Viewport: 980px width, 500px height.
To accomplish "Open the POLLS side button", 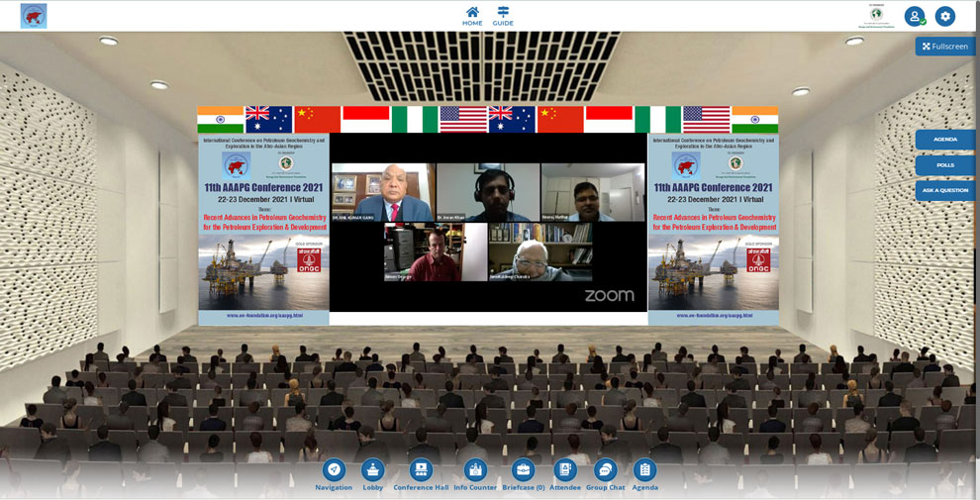I will 945,165.
